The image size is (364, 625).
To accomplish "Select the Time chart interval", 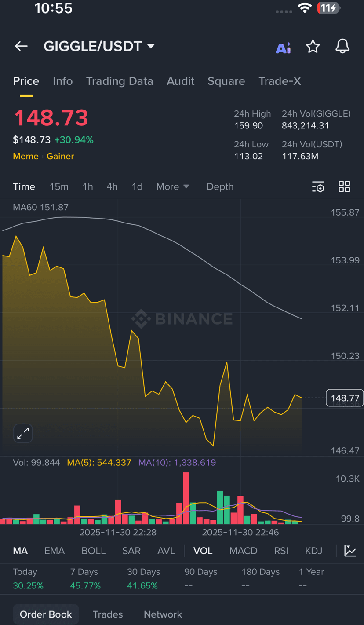I will point(24,186).
